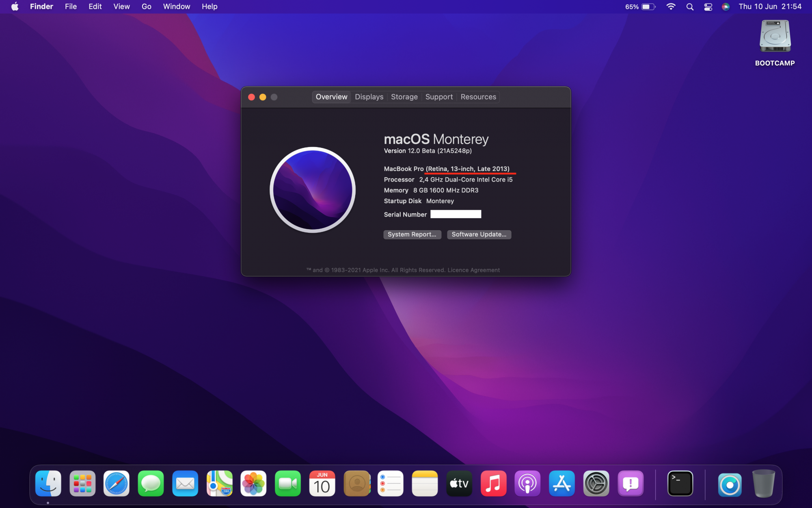This screenshot has height=508, width=812.
Task: Open the Podcasts app icon
Action: coord(527,484)
